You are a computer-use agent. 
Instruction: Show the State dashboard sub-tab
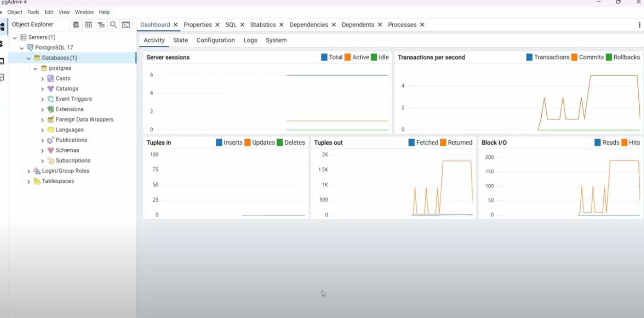pyautogui.click(x=181, y=41)
